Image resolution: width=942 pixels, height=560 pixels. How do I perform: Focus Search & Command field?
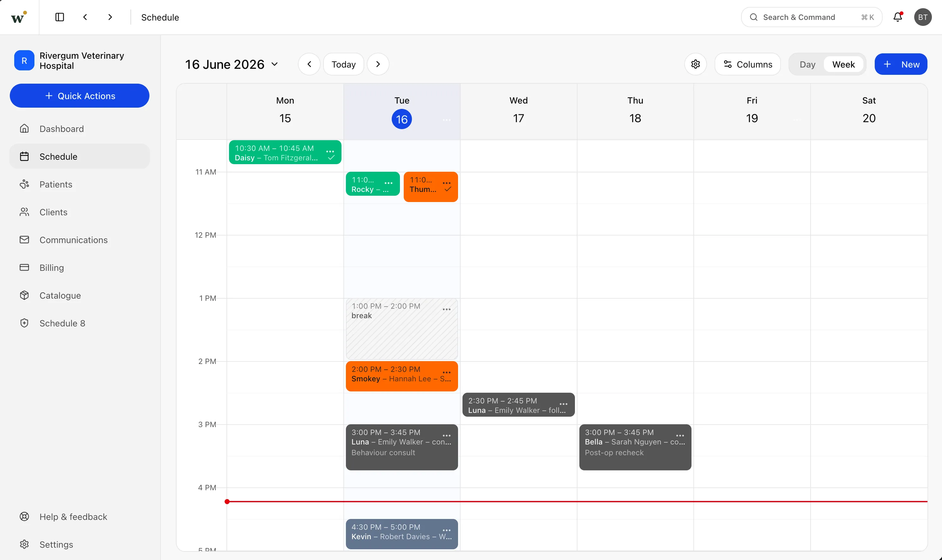[x=811, y=17]
